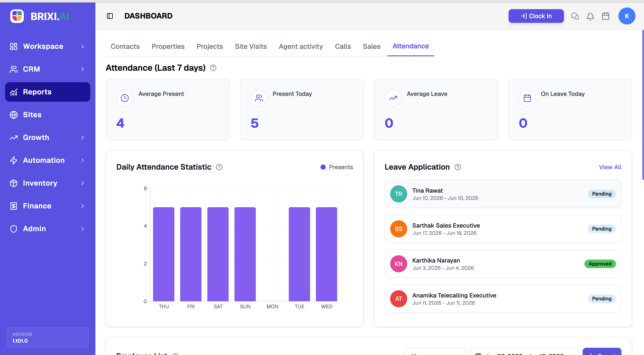Open the K user profile avatar
The height and width of the screenshot is (355, 644).
click(627, 16)
